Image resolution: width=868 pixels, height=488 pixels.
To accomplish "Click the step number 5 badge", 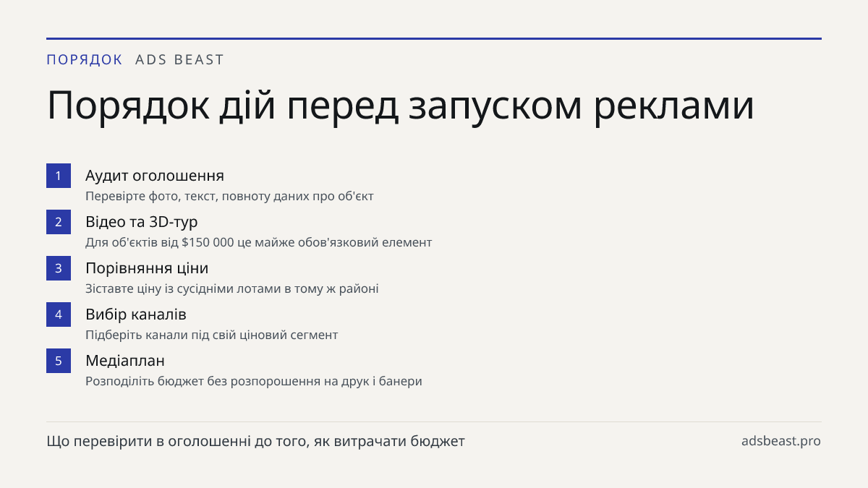I will pyautogui.click(x=59, y=361).
